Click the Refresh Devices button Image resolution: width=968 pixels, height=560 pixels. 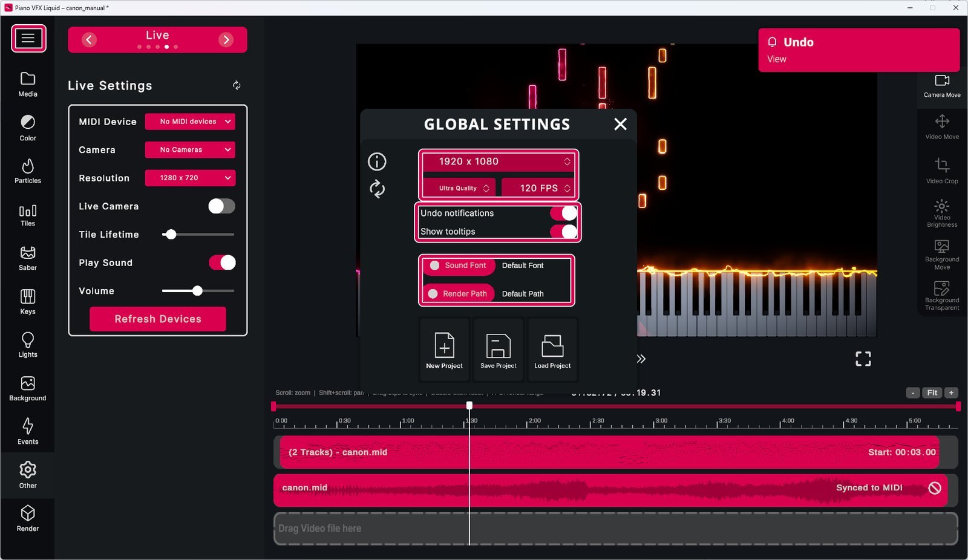click(158, 319)
